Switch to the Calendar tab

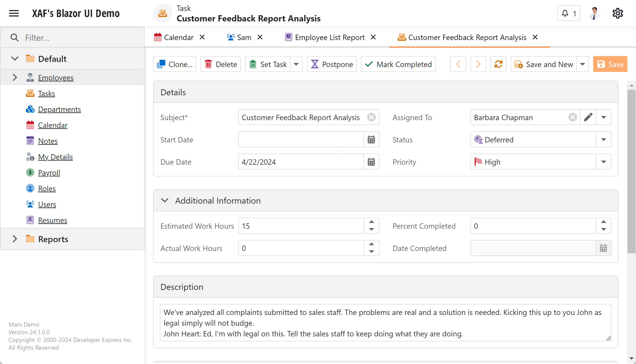(x=179, y=37)
